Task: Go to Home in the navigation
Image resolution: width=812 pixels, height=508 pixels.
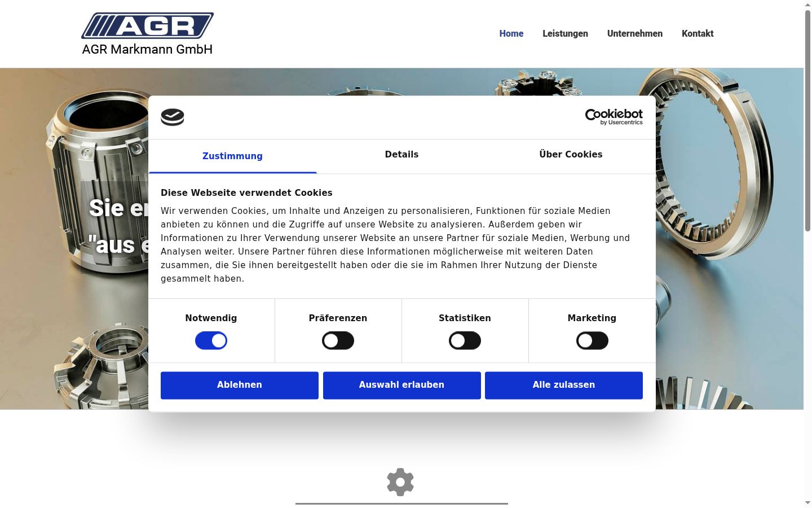Action: coord(511,34)
